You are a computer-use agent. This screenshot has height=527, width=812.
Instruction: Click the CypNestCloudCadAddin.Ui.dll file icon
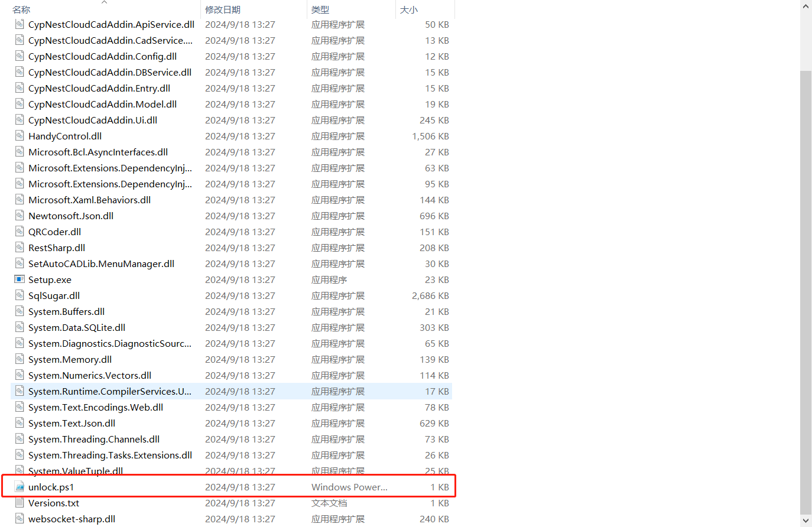point(20,120)
